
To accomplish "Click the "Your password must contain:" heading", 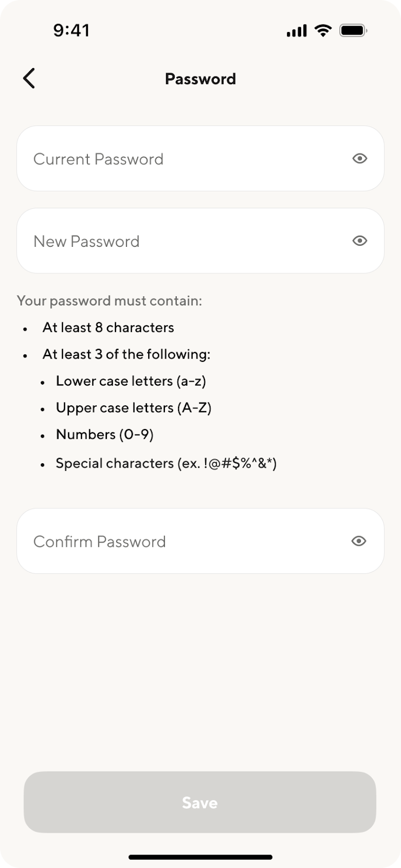I will pyautogui.click(x=110, y=301).
